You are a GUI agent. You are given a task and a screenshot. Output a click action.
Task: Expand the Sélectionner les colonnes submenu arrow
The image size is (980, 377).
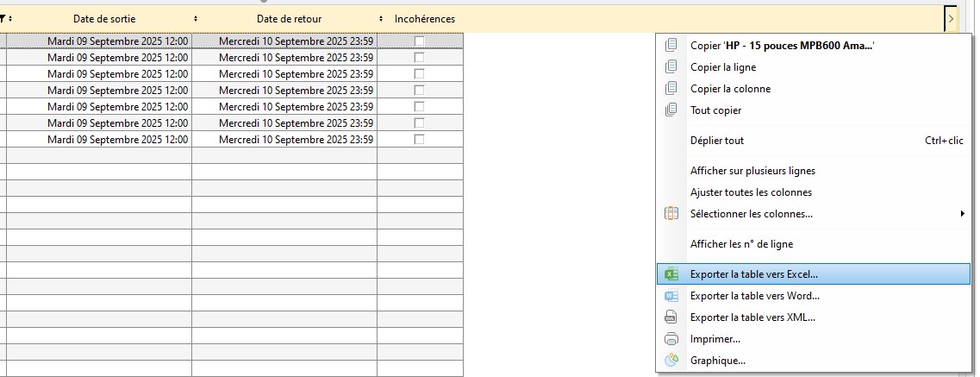pos(962,214)
